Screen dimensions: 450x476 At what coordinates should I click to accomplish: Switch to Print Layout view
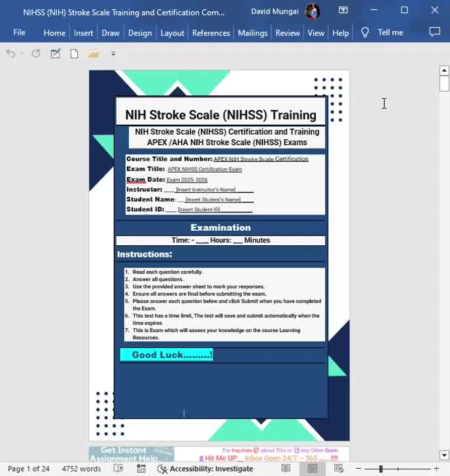click(x=312, y=468)
